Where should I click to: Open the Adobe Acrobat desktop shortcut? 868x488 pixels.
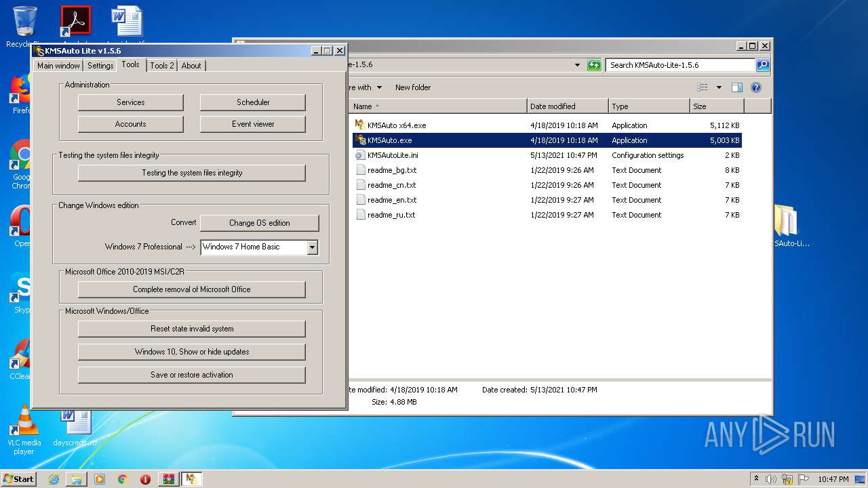75,21
